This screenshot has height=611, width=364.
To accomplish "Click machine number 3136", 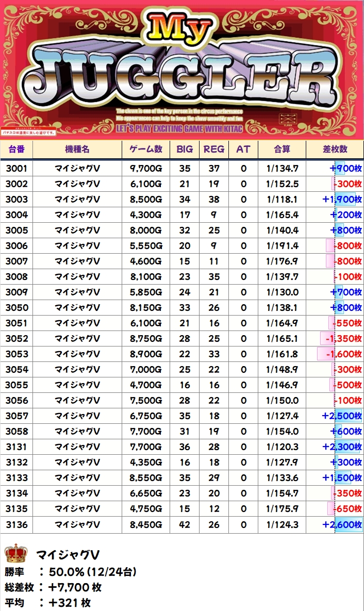I will click(16, 525).
